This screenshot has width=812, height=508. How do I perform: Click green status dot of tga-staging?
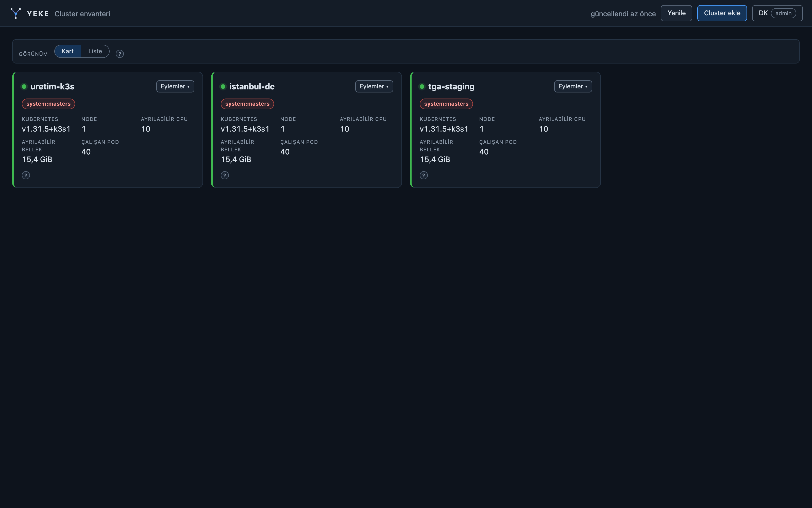(x=422, y=87)
